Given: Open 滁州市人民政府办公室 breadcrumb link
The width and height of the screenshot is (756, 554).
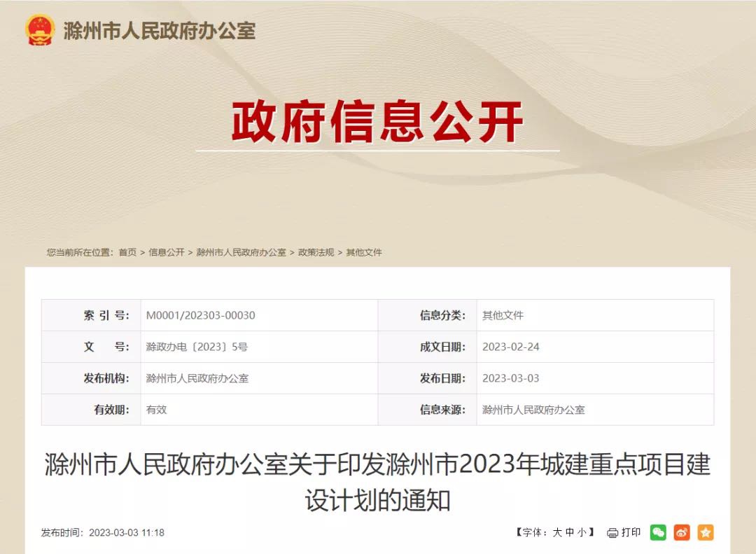Looking at the screenshot, I should [x=241, y=252].
